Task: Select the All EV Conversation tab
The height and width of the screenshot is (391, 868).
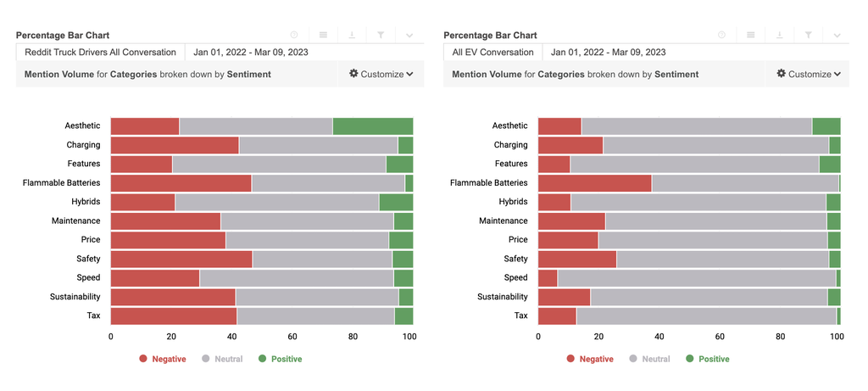Action: (492, 53)
